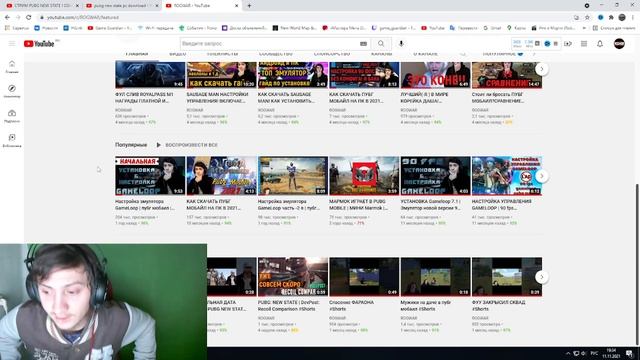Bookmark this page with the star icon
Screen dimensions: 640x360
[x=587, y=18]
